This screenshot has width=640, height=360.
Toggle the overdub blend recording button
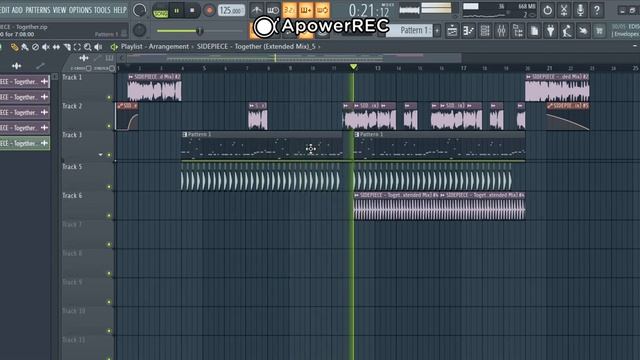click(x=306, y=10)
